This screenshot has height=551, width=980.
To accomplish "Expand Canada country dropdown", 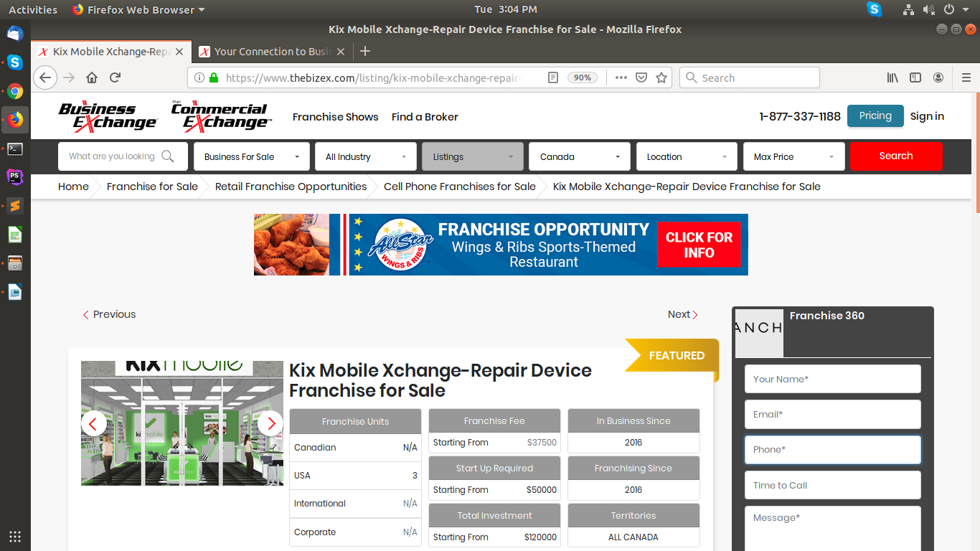I will tap(580, 156).
